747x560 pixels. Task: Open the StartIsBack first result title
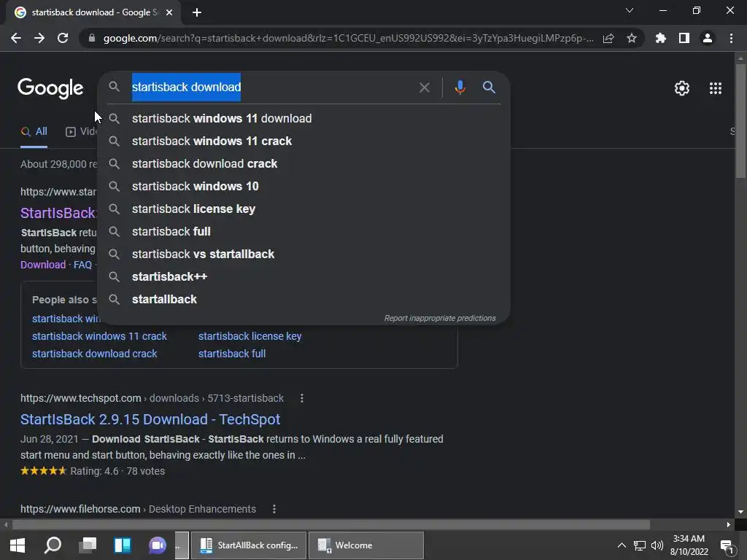pos(58,213)
